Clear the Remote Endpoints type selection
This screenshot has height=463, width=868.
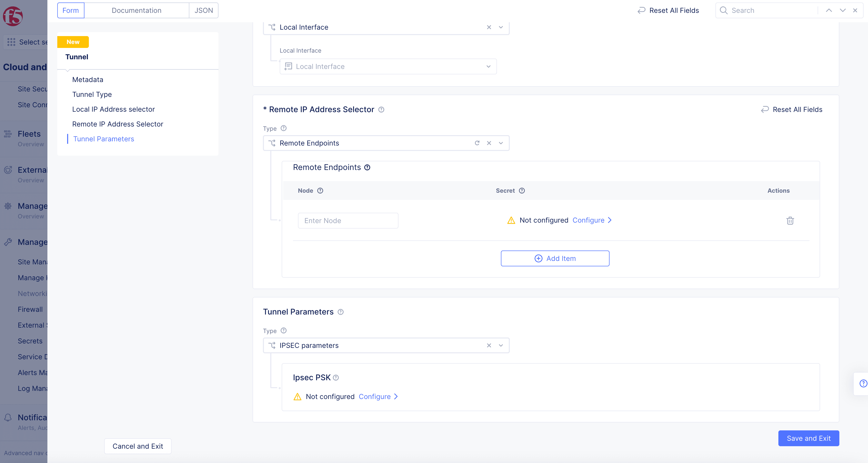489,143
